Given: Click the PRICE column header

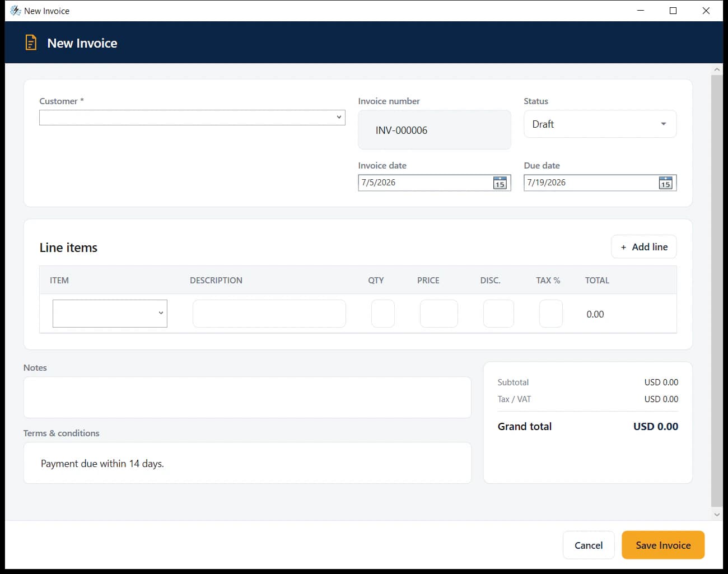Looking at the screenshot, I should point(428,280).
